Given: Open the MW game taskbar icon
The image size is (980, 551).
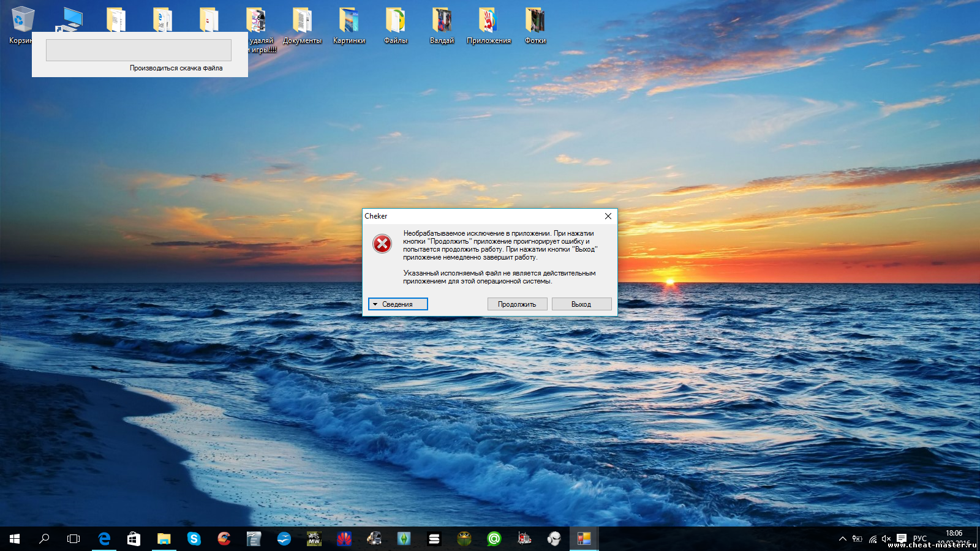Looking at the screenshot, I should (314, 539).
